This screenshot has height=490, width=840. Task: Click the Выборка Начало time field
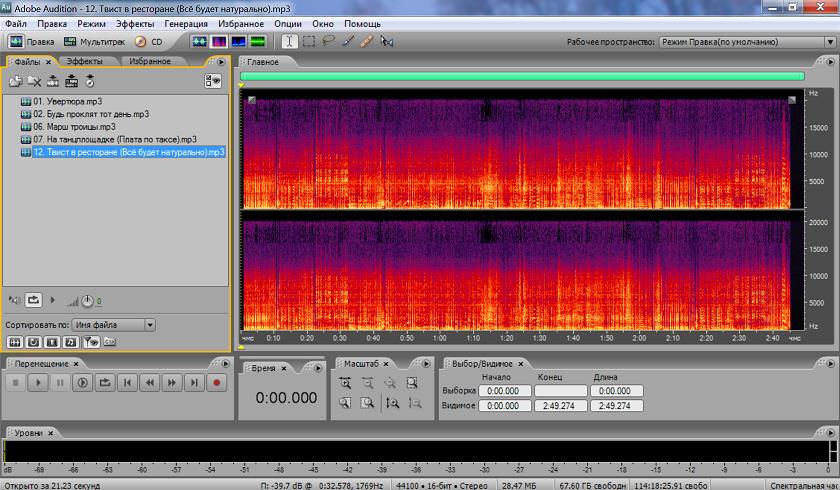[505, 391]
